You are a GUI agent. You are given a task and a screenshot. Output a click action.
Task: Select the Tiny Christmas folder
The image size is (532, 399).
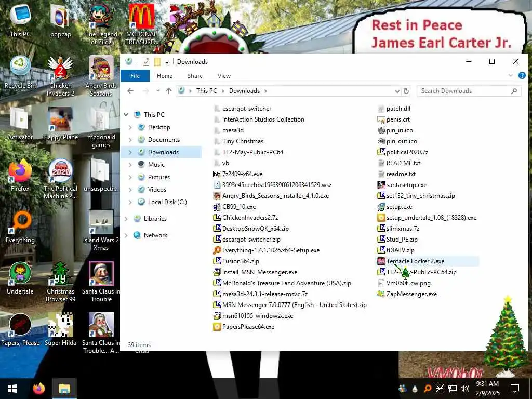pos(243,141)
